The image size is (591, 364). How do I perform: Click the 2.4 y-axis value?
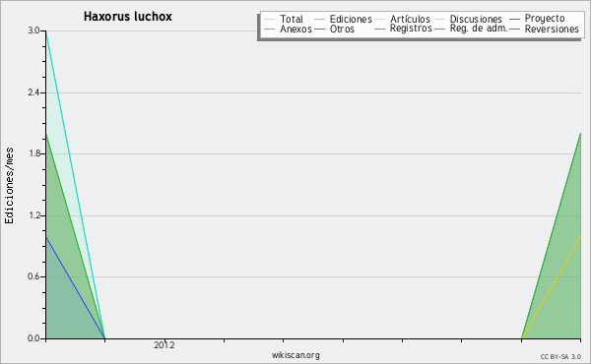33,92
